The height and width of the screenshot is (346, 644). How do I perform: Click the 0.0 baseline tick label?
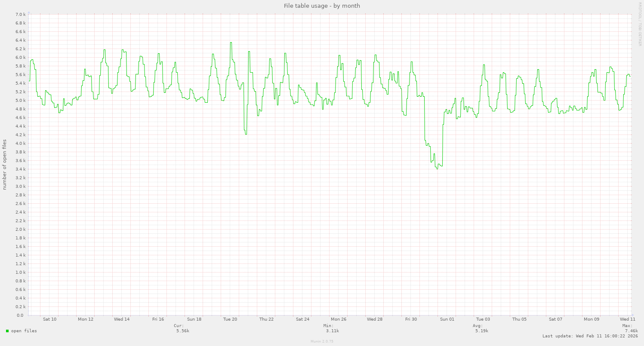[x=20, y=315]
